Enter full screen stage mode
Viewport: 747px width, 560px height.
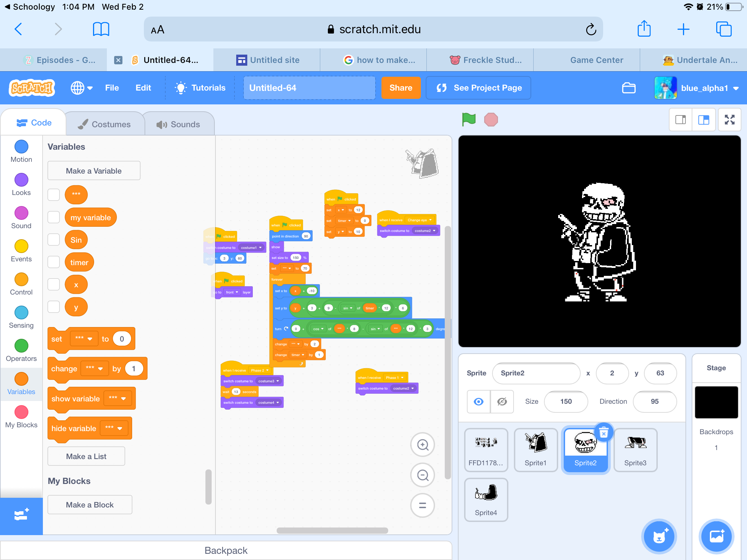[x=729, y=120]
